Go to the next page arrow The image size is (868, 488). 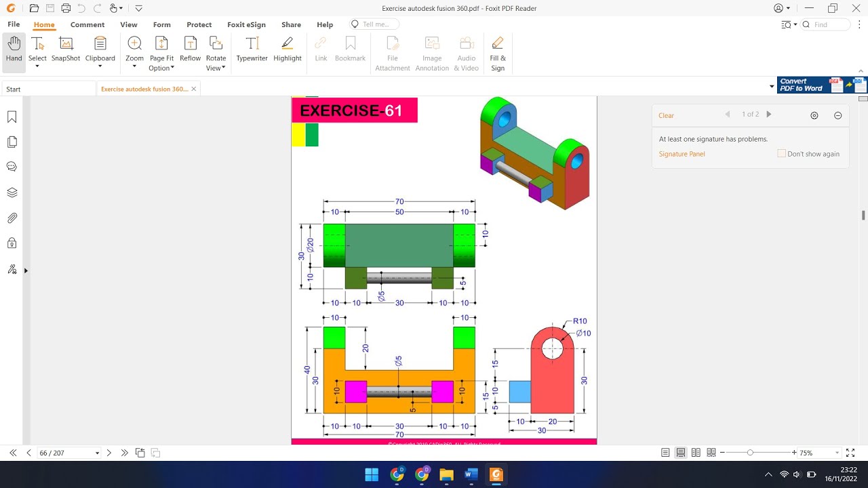108,453
